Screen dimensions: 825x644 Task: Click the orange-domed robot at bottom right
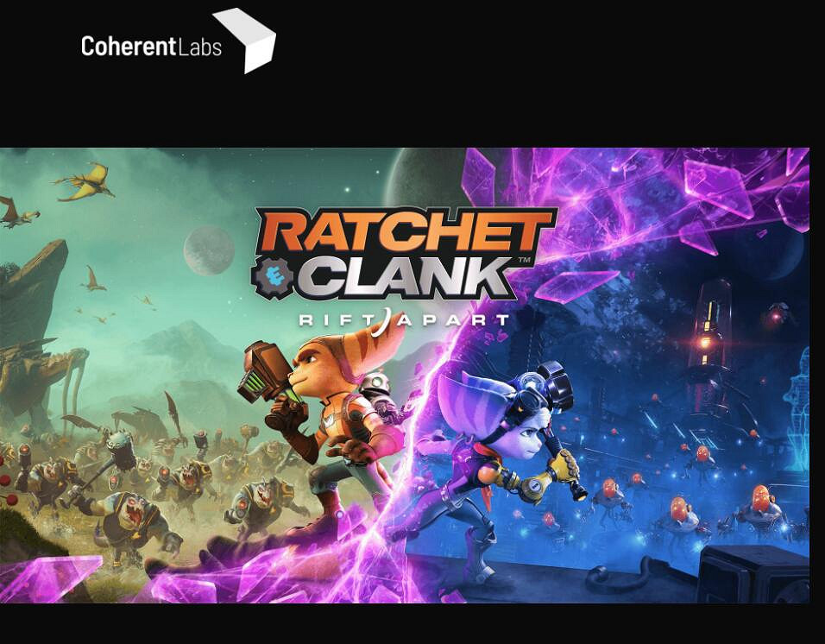click(761, 507)
